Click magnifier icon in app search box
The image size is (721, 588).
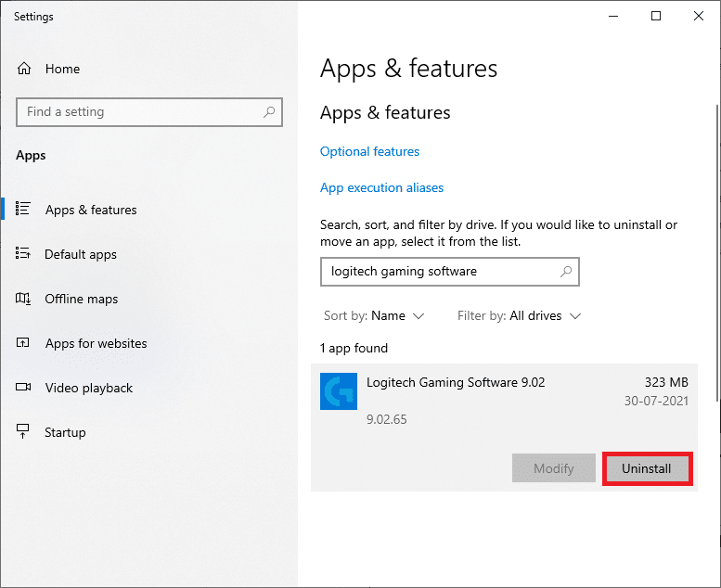[565, 272]
